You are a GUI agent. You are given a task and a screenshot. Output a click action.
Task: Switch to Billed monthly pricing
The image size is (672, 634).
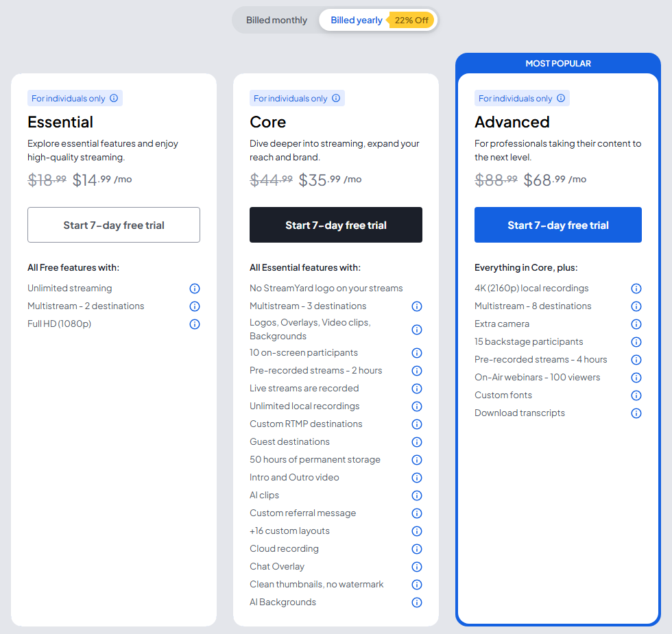click(x=276, y=20)
